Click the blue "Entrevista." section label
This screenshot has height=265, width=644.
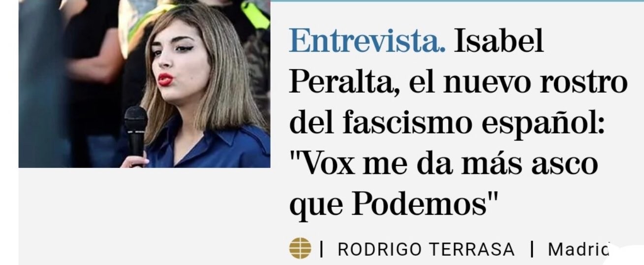point(368,41)
